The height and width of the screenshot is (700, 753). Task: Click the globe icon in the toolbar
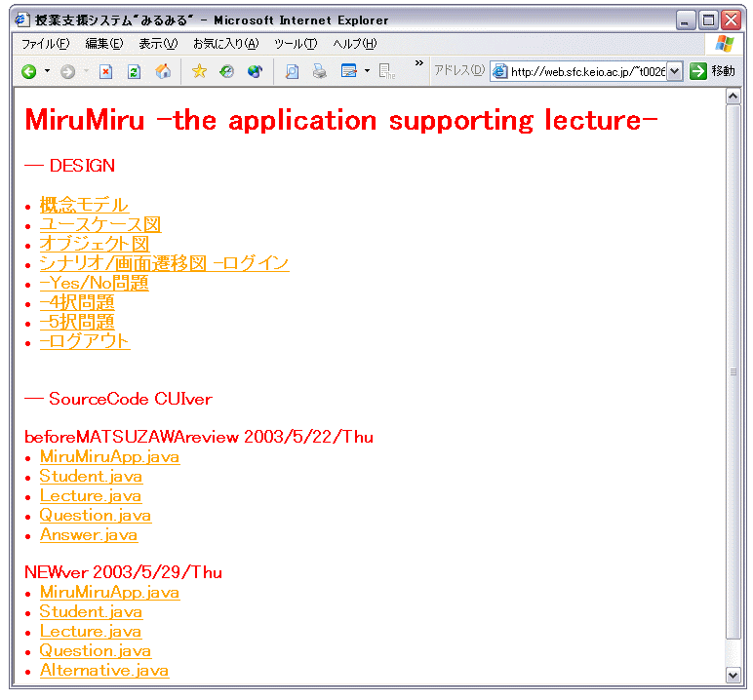[255, 71]
